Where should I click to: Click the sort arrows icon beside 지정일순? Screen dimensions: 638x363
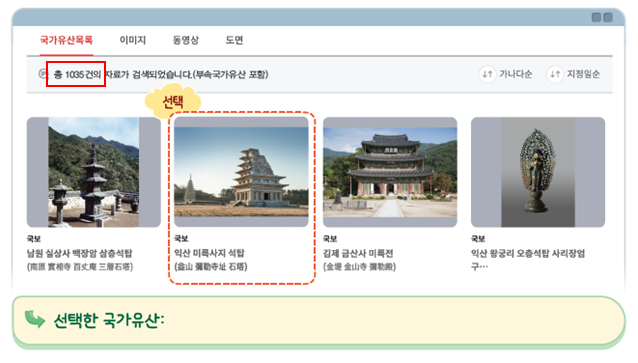[555, 74]
